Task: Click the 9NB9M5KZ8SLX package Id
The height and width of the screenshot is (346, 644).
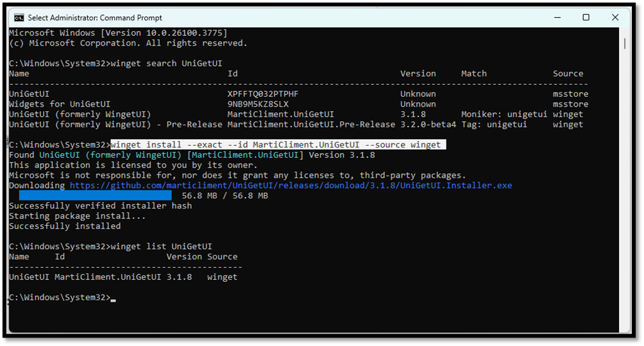Action: tap(258, 104)
